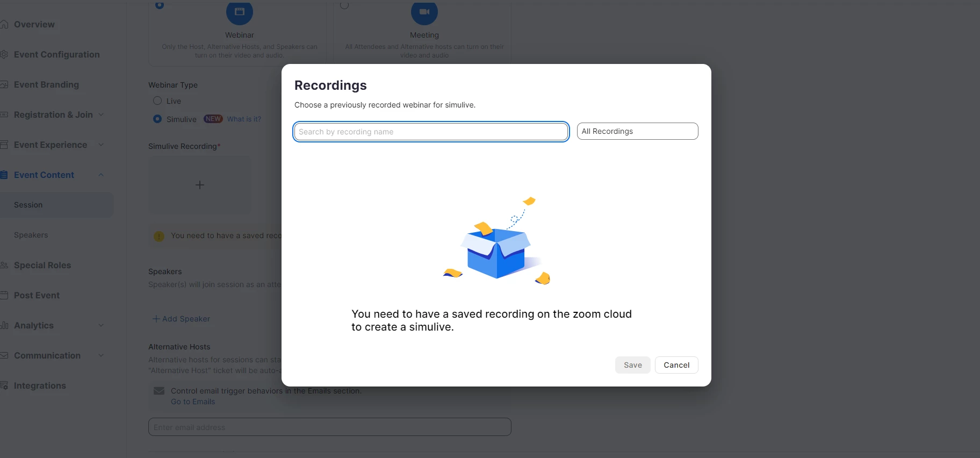Image resolution: width=980 pixels, height=458 pixels.
Task: Choose the Webinar radio option
Action: [160, 5]
